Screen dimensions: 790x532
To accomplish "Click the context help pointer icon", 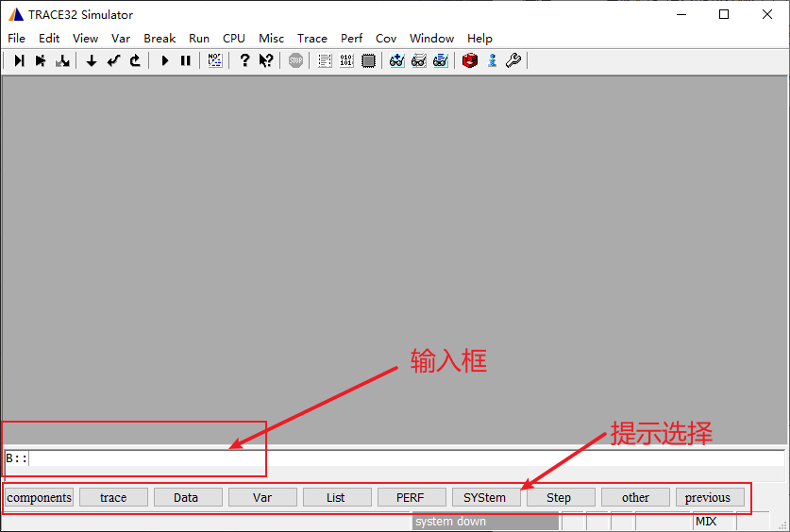I will pyautogui.click(x=266, y=60).
